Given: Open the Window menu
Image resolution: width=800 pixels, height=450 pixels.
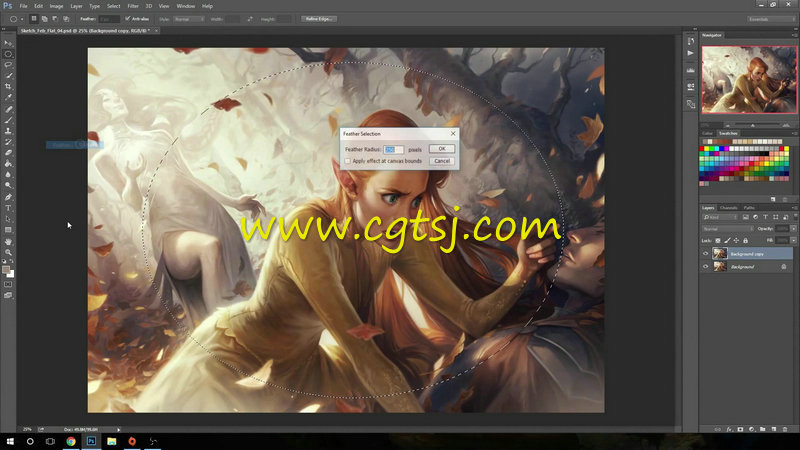Looking at the screenshot, I should (x=185, y=6).
